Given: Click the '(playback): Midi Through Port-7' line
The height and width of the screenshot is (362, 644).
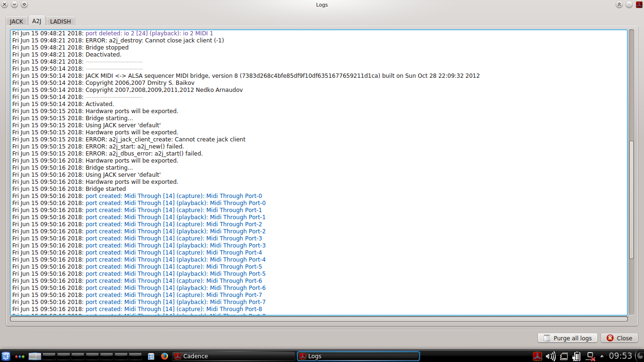Looking at the screenshot, I should click(139, 302).
